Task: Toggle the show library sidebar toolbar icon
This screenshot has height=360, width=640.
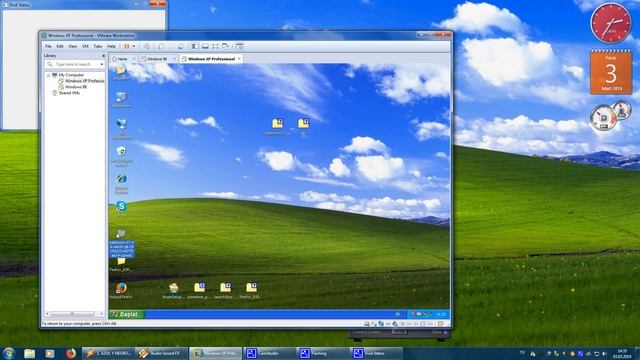Action: click(x=195, y=47)
